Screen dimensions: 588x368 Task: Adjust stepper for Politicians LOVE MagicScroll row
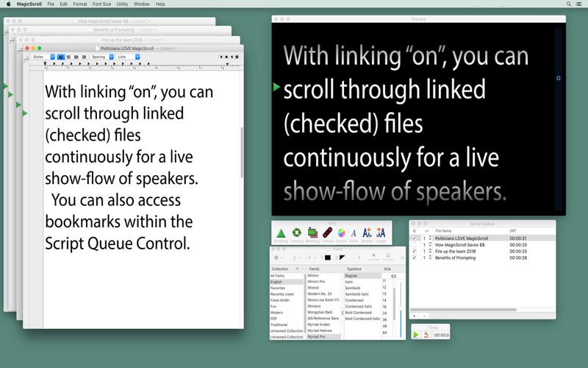[430, 238]
